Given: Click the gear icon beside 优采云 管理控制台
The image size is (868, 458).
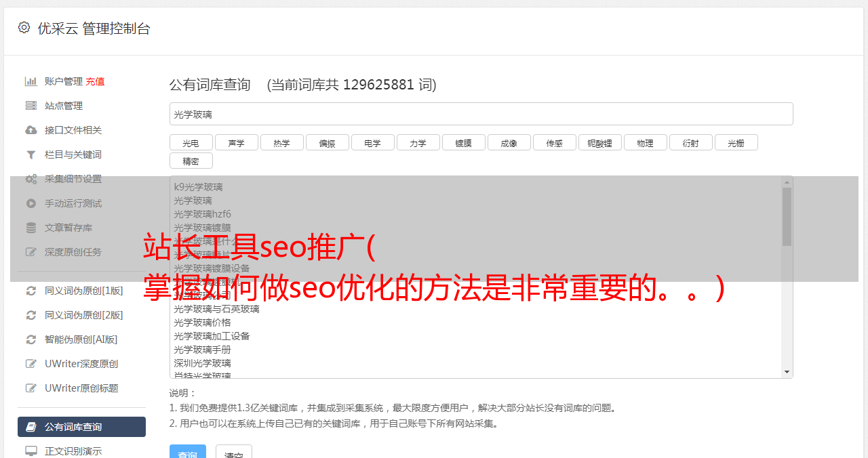Looking at the screenshot, I should (x=24, y=28).
